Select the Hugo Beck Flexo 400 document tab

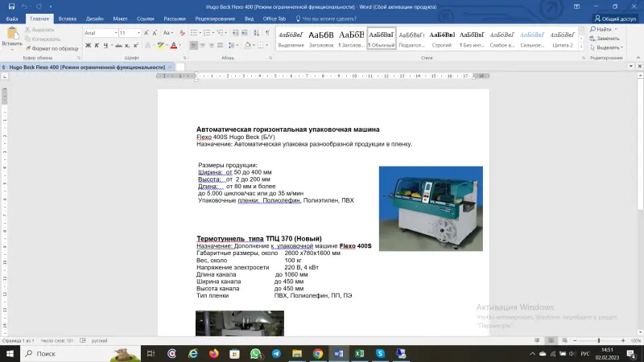coord(87,67)
